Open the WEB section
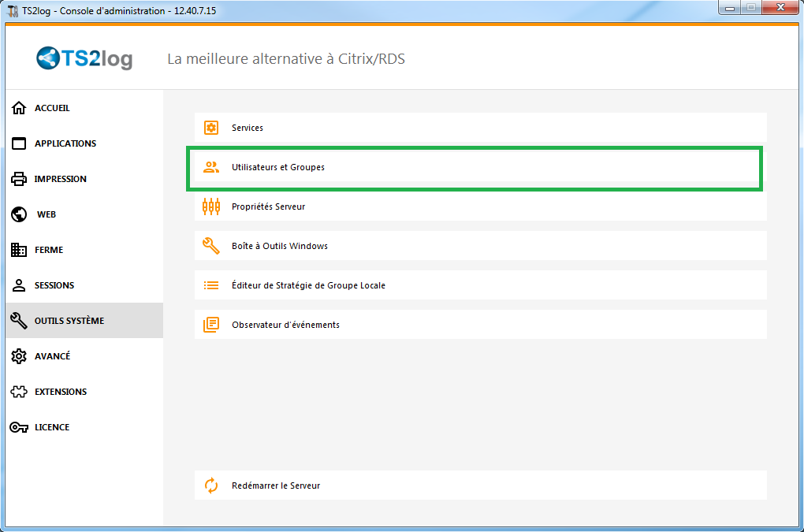The width and height of the screenshot is (804, 532). pos(84,214)
